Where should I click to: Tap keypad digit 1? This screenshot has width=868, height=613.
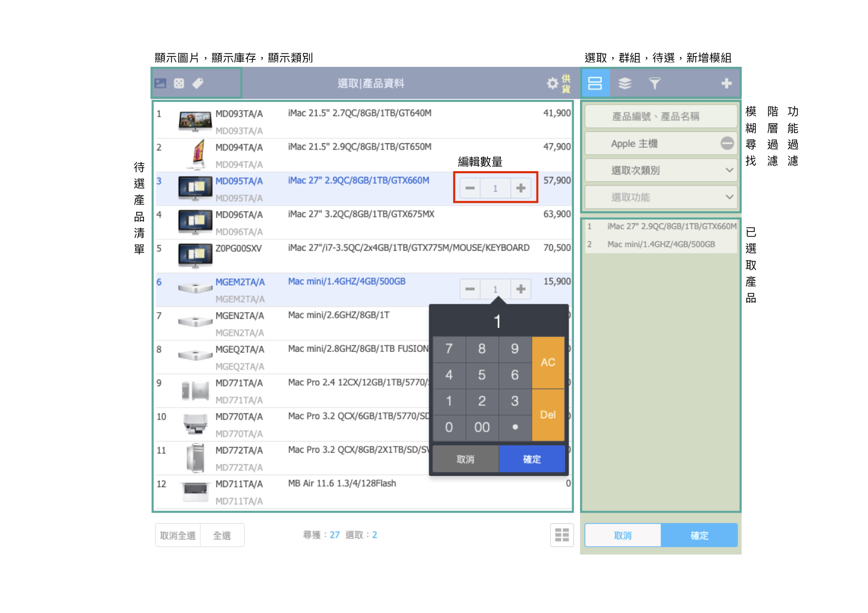[449, 401]
